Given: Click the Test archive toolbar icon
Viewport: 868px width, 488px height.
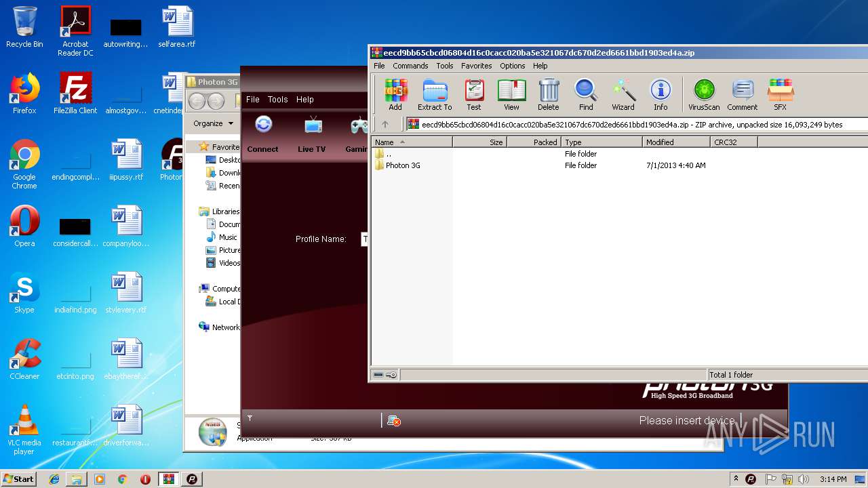Looking at the screenshot, I should (x=474, y=94).
